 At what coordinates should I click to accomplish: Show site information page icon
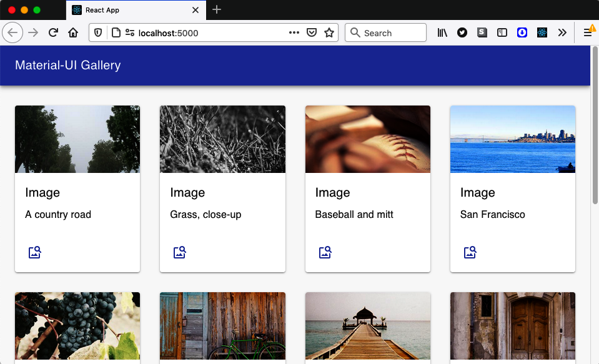click(116, 33)
